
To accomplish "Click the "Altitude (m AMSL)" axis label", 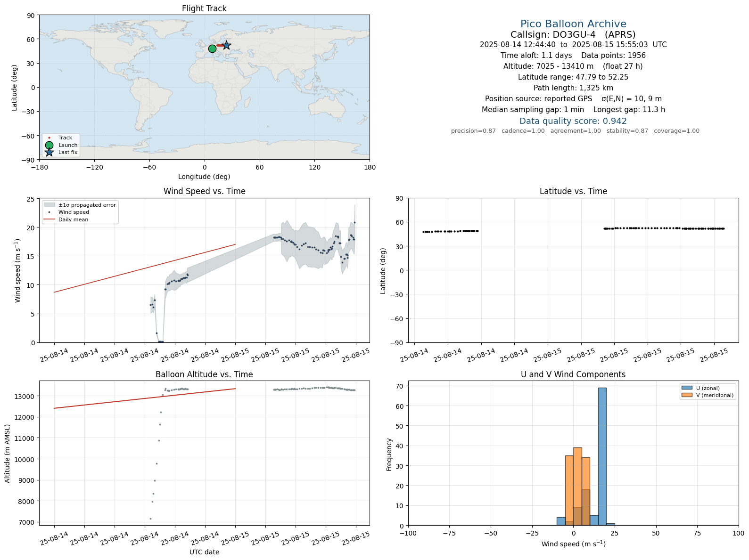I will (x=8, y=454).
